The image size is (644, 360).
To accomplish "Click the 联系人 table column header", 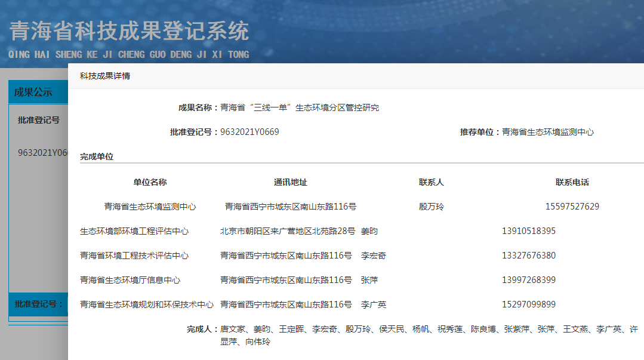I will [431, 182].
